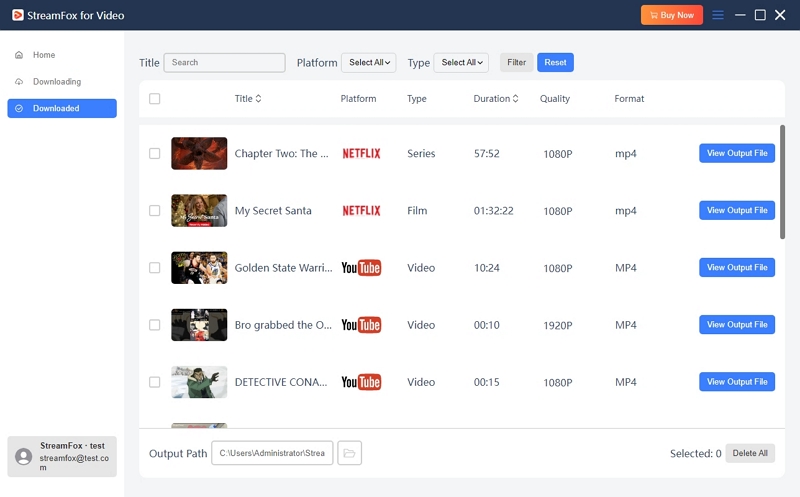Screen dimensions: 800x497
Task: Open the Downloaded section
Action: [62, 108]
